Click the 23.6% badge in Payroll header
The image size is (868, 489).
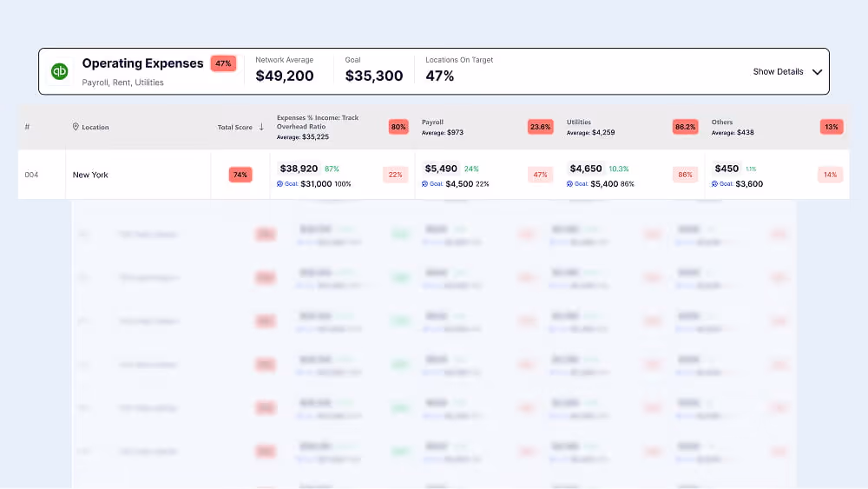540,127
